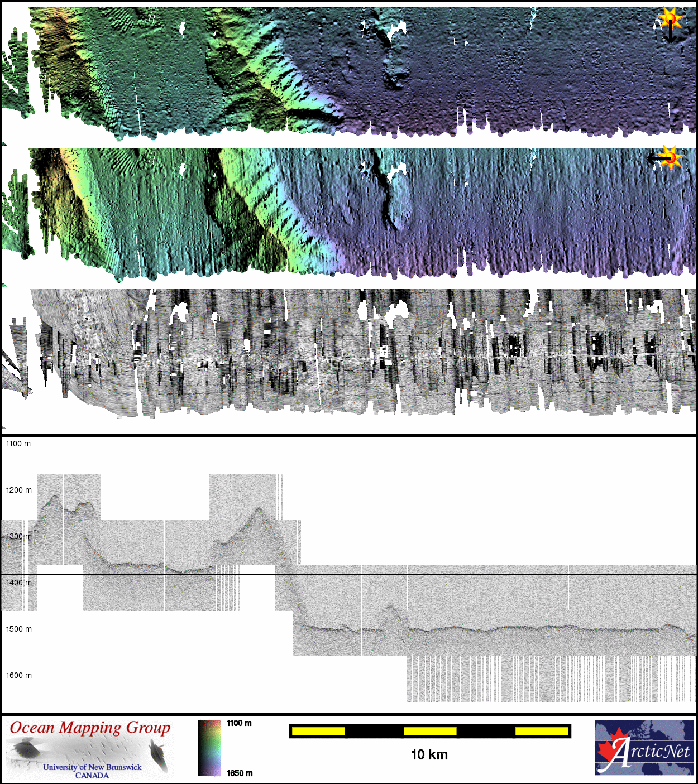The width and height of the screenshot is (698, 784).
Task: Click the "1600 m" depth axis label
Action: click(19, 675)
